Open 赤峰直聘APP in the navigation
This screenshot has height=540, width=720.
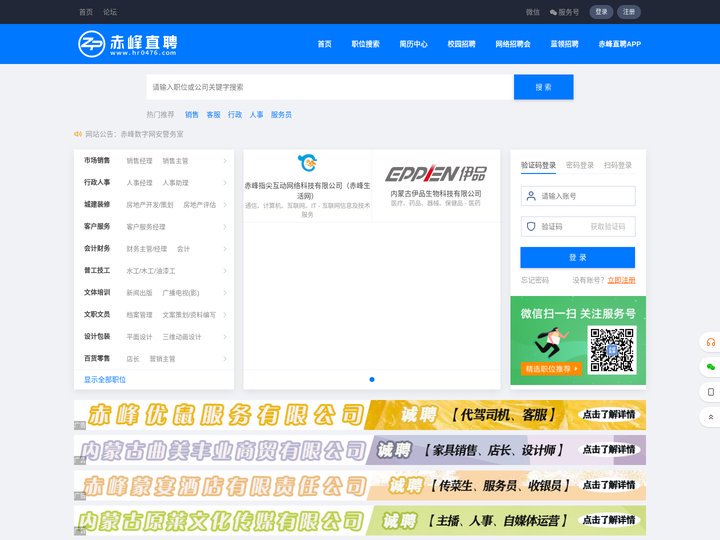(x=619, y=44)
